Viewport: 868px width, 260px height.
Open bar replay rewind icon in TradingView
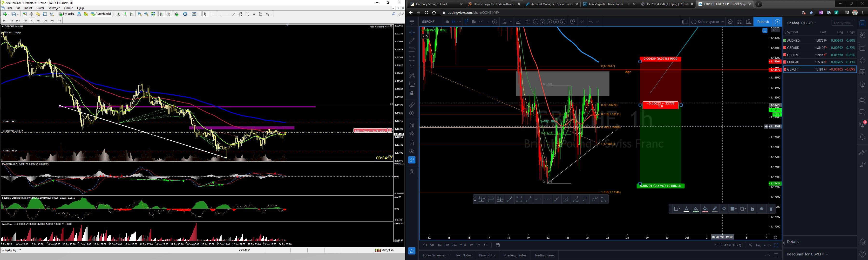coord(582,22)
